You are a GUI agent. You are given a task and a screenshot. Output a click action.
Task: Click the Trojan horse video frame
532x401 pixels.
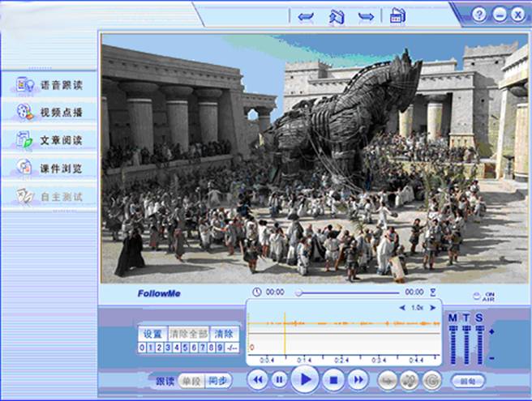314,158
